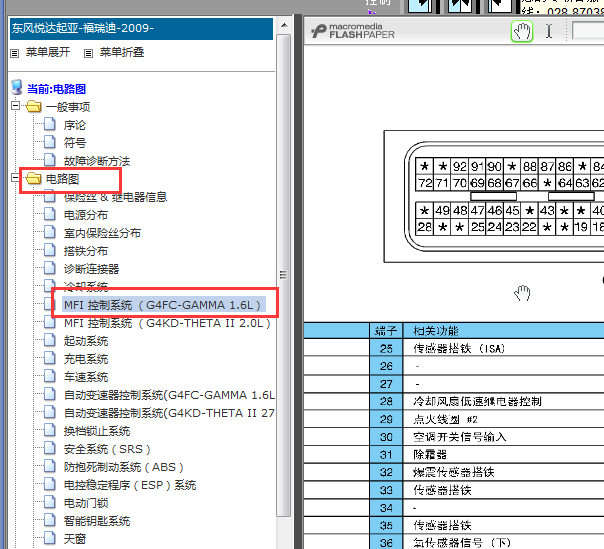Open the 诊断连接器 diagram
Image resolution: width=604 pixels, height=549 pixels.
point(91,269)
